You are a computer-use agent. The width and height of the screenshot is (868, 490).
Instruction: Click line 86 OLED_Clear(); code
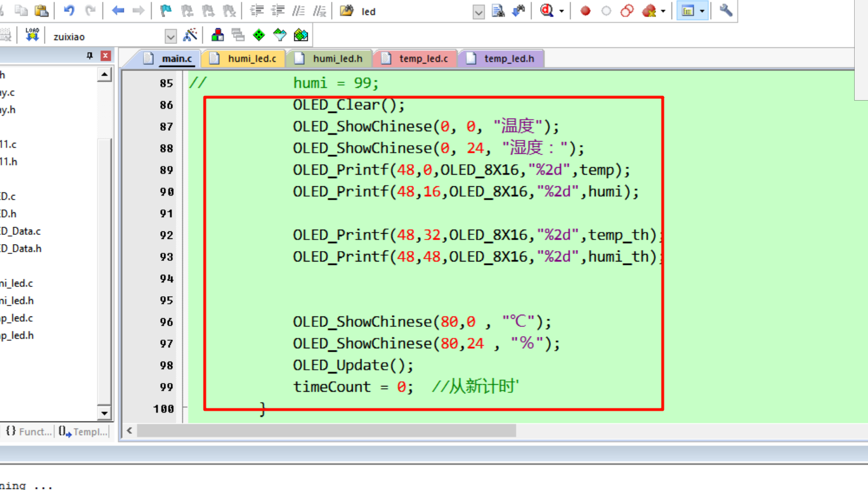[349, 105]
